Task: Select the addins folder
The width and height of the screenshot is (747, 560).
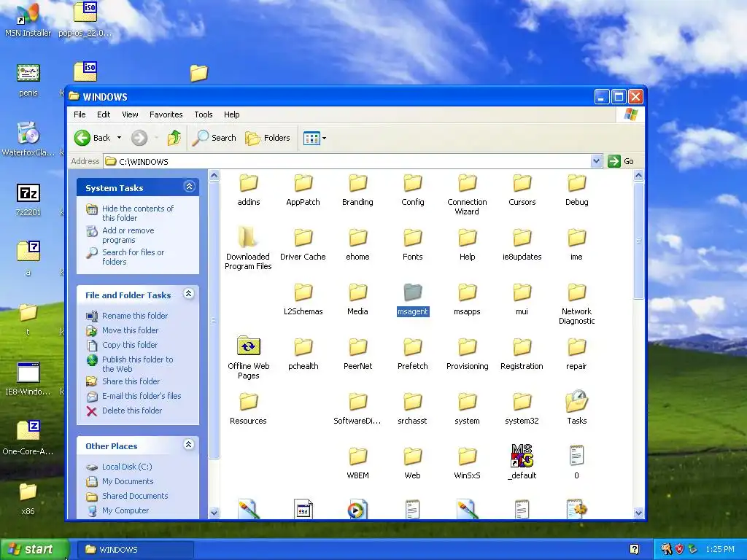Action: tap(248, 190)
